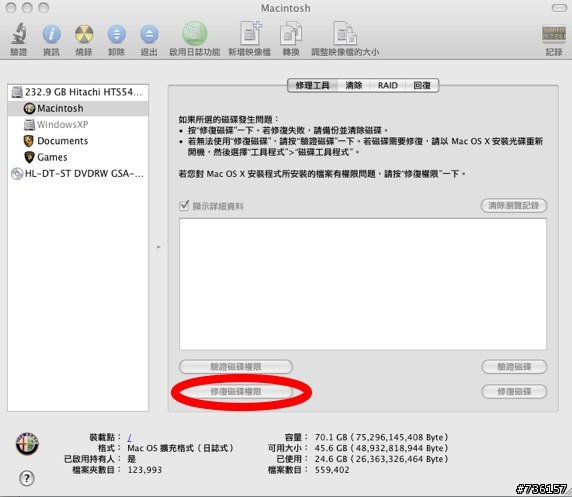Click the available size 45.6 GB

point(381,448)
